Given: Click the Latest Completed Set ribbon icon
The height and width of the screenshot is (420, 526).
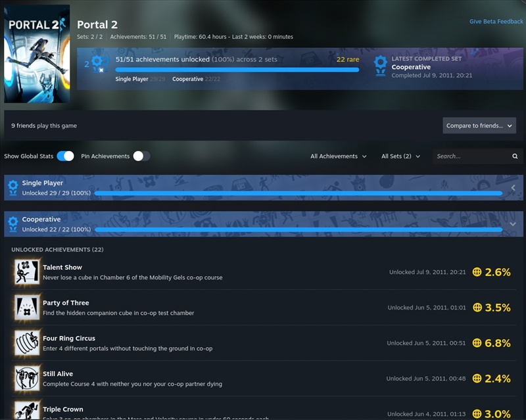Looking at the screenshot, I should coord(381,66).
